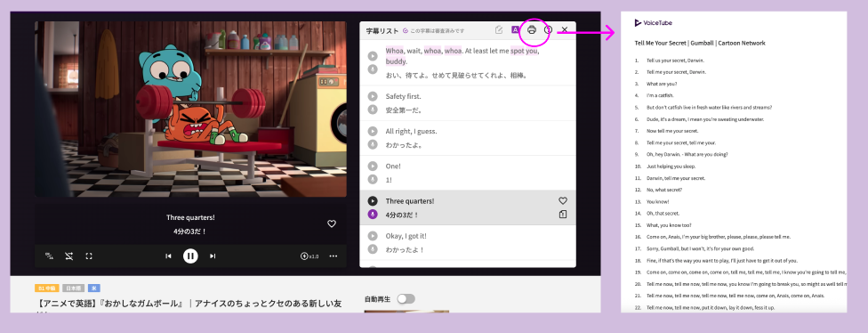Screen dimensions: 868x333
Task: Click the orange B1 中級 level tag
Action: click(x=47, y=288)
